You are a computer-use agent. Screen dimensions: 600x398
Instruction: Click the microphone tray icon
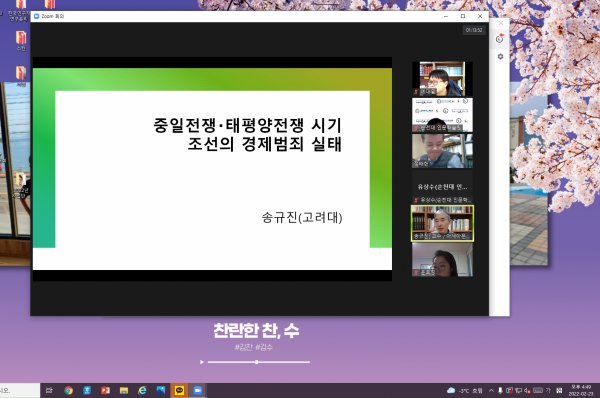500,390
